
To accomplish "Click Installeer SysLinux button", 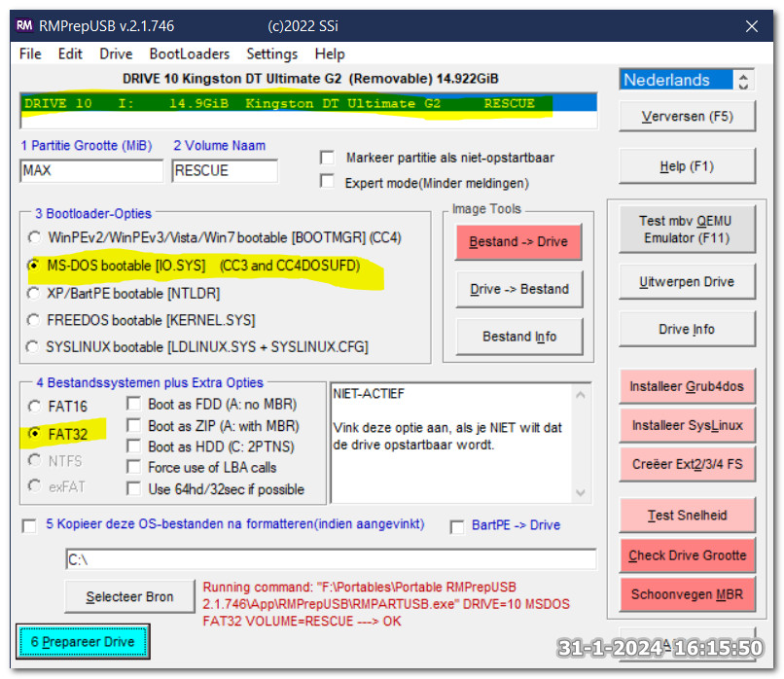I will (x=687, y=425).
